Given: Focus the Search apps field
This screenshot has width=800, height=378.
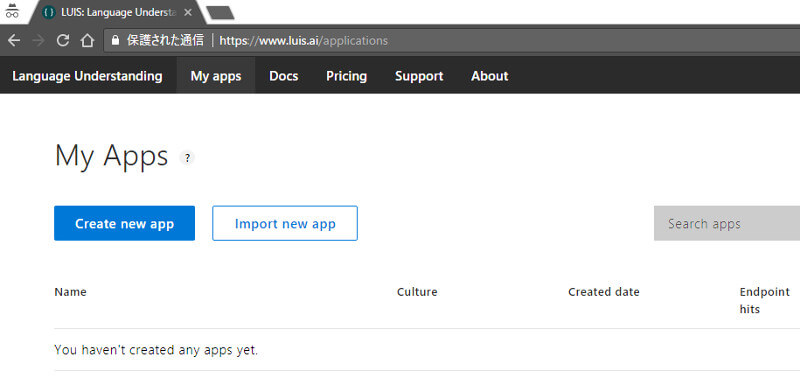Looking at the screenshot, I should tap(727, 223).
